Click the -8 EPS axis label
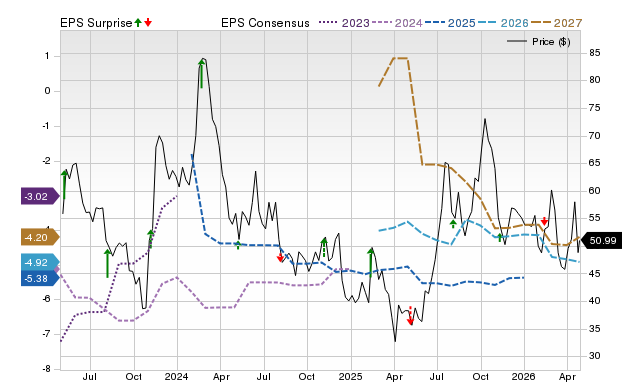The height and width of the screenshot is (382, 640). coord(46,369)
